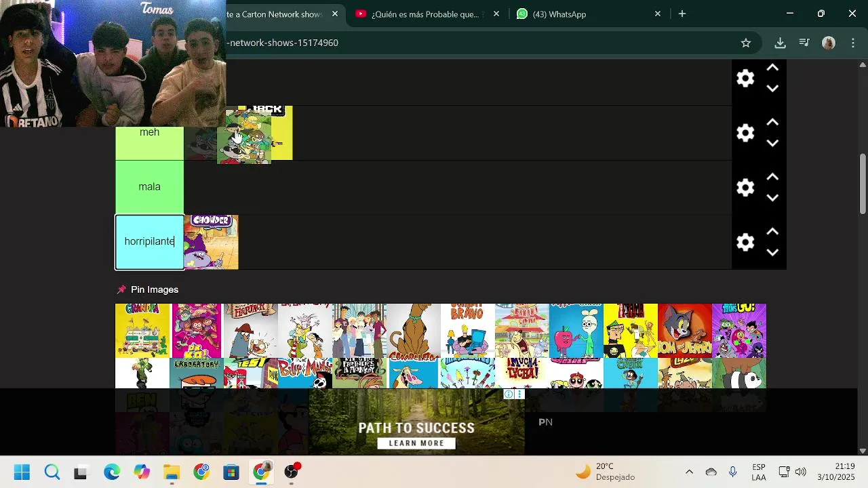
Task: Select the Total Drama thumbnail
Action: click(x=631, y=330)
